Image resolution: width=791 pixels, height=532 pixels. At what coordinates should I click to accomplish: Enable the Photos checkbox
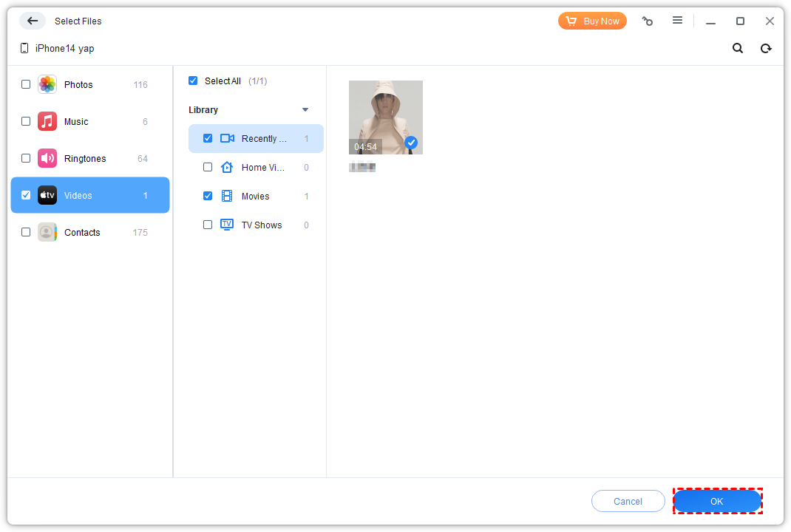[26, 84]
